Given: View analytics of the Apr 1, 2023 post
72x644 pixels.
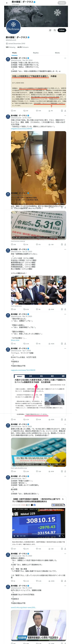Looking at the screenshot, I should click(x=51, y=419).
